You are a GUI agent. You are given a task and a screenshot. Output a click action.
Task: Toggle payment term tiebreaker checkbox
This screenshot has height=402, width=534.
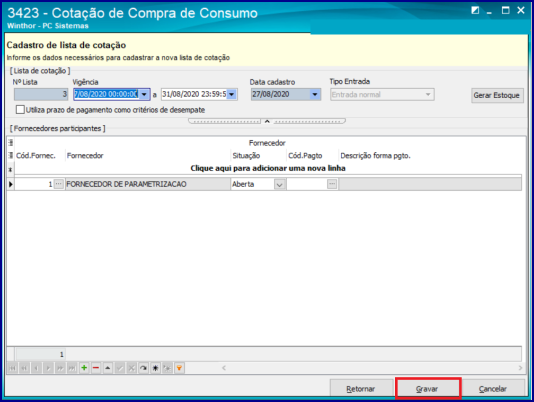(x=20, y=110)
